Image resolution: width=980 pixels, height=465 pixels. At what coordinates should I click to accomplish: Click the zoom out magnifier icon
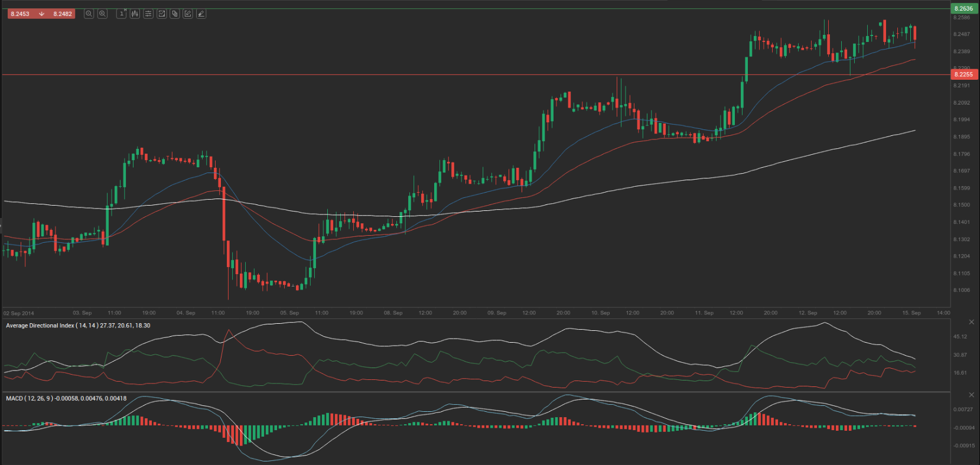(x=89, y=14)
